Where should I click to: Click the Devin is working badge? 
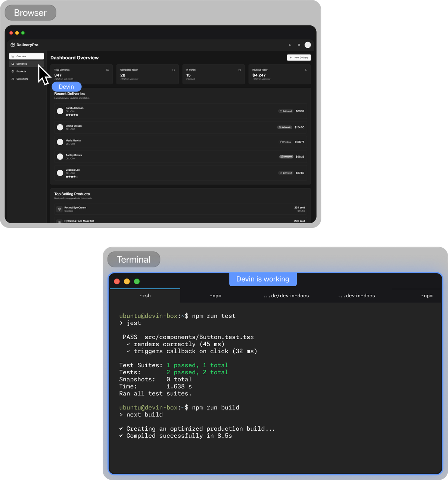pyautogui.click(x=263, y=279)
